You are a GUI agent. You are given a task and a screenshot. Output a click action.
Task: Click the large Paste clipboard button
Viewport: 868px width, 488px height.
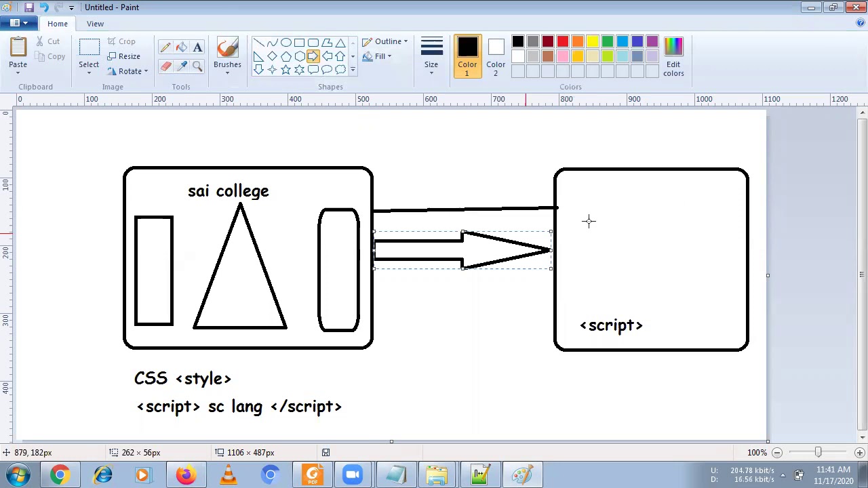pos(18,49)
